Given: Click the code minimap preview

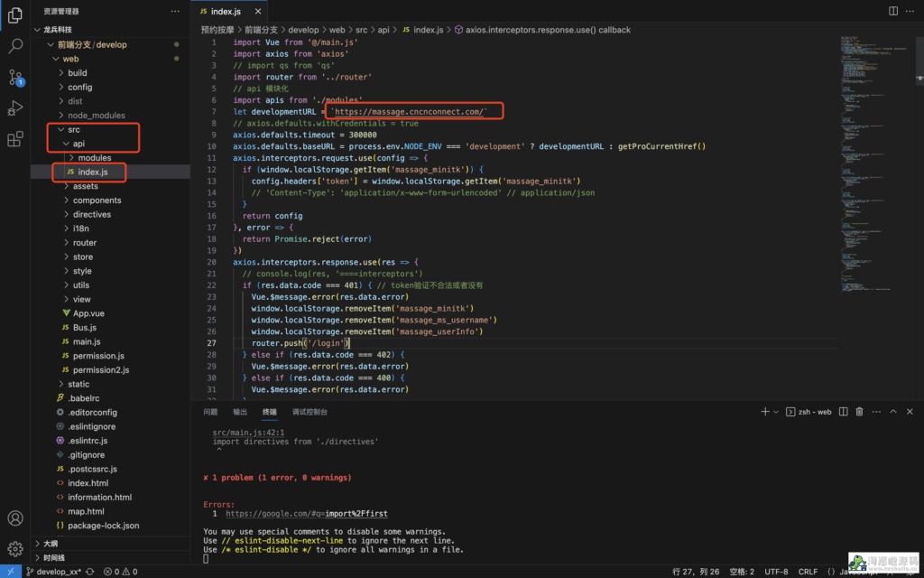Looking at the screenshot, I should point(875,165).
